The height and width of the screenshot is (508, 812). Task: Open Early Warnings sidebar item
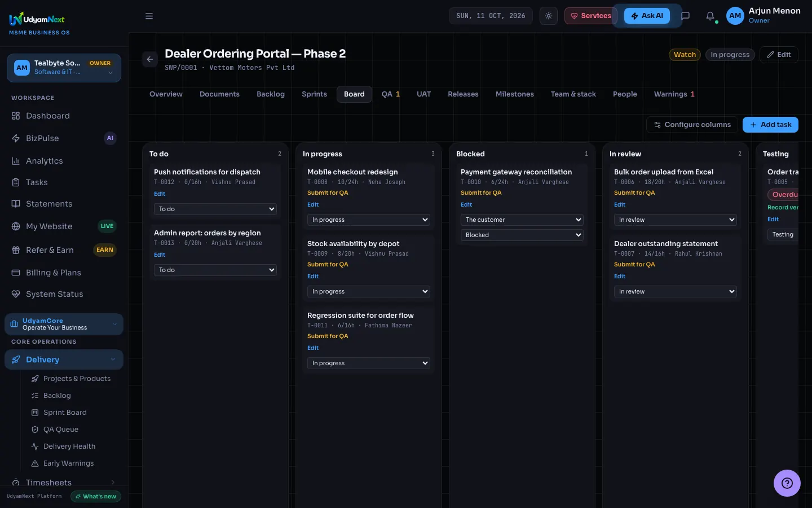(73, 463)
